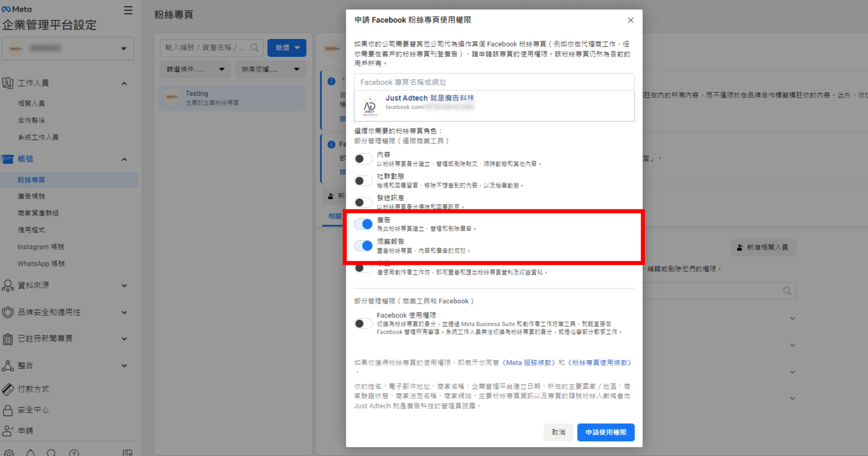
Task: Click the settings gear at sidebar bottom
Action: coord(9,453)
